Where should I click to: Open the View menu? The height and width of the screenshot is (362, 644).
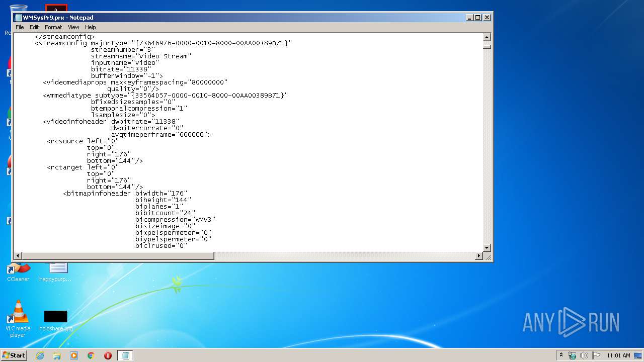pyautogui.click(x=73, y=27)
